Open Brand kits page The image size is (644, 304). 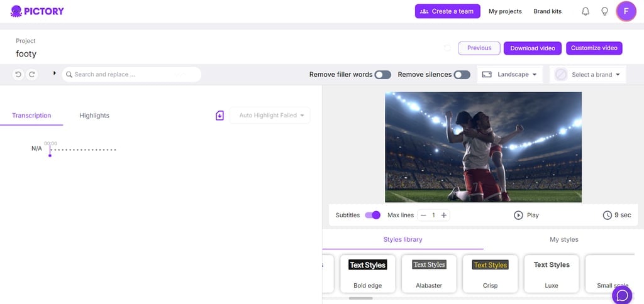click(x=548, y=11)
